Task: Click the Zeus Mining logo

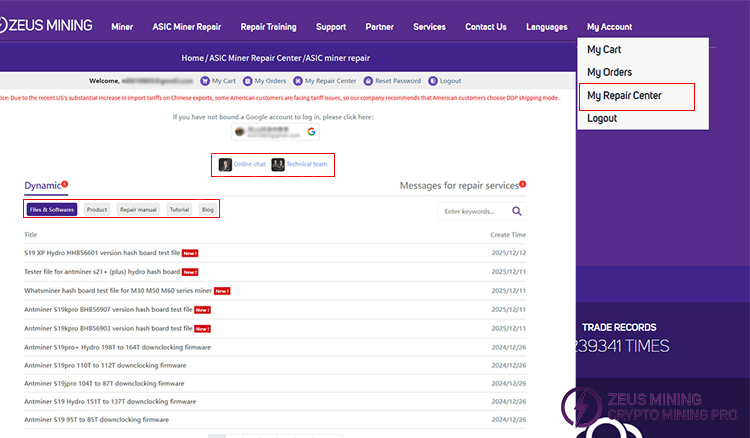Action: [46, 25]
